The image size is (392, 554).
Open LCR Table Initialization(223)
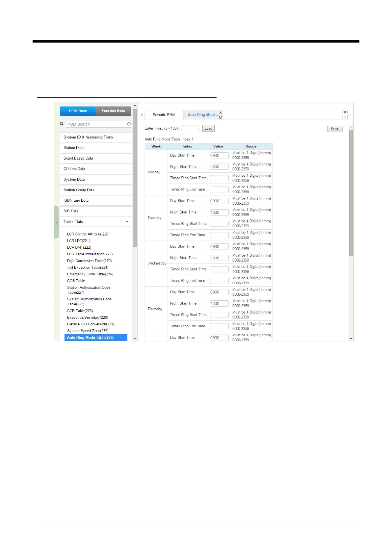coord(90,254)
